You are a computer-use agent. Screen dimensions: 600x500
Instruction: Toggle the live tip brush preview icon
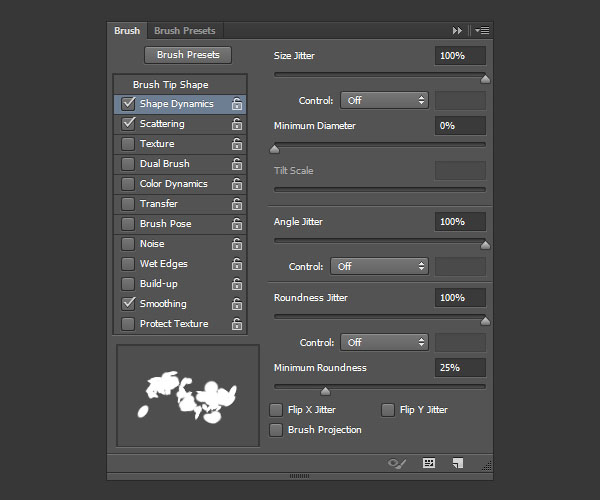tap(397, 463)
